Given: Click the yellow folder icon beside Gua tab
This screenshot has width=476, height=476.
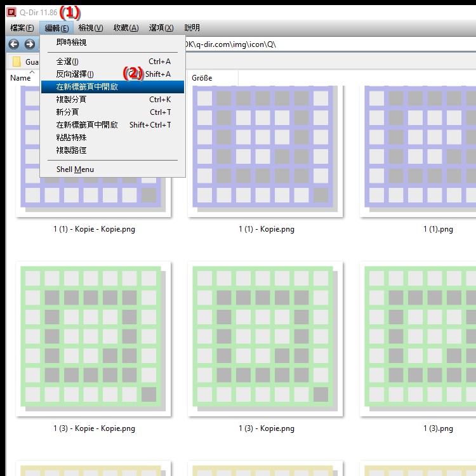Looking at the screenshot, I should click(17, 62).
